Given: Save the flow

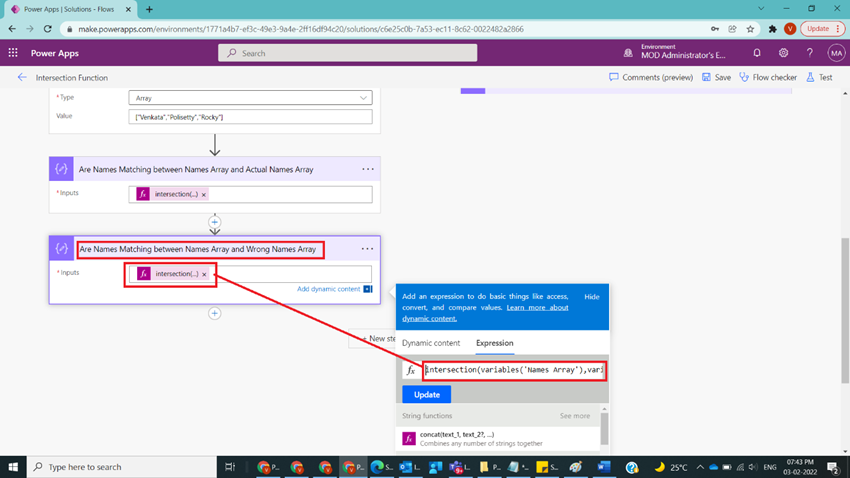Looking at the screenshot, I should pos(716,77).
